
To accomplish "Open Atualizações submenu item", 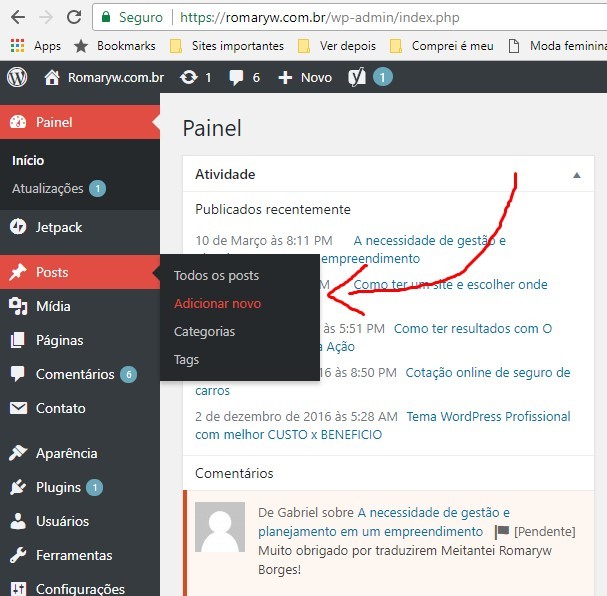I will point(48,188).
